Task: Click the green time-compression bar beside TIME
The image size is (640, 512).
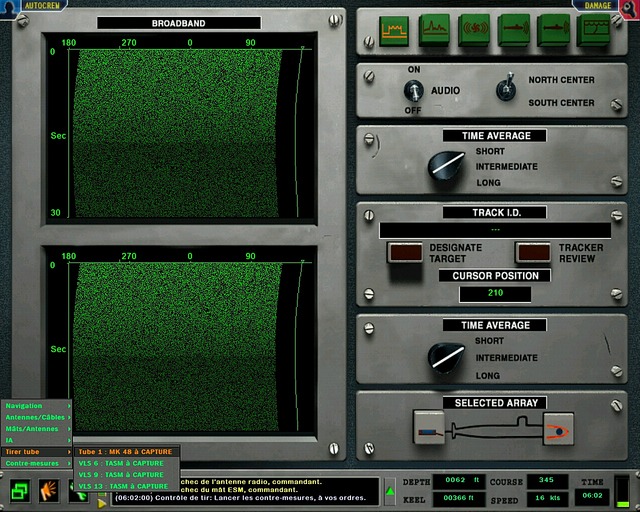Action: coord(622,492)
